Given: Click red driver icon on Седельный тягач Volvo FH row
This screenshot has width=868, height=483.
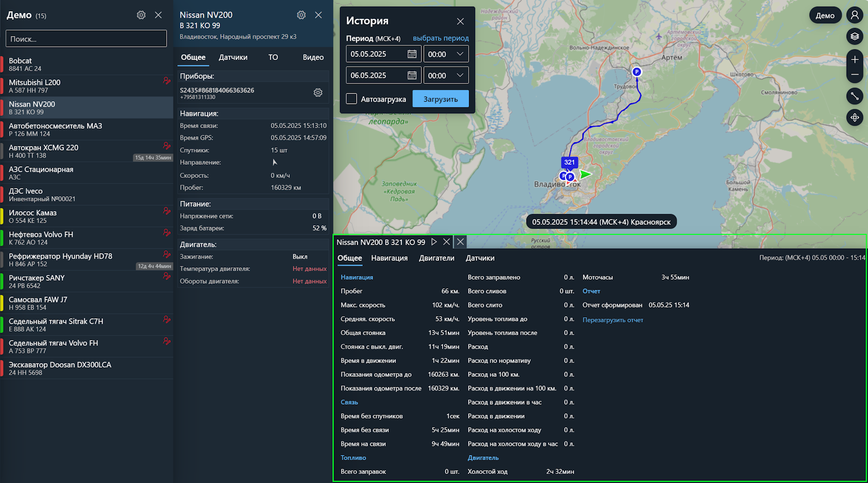Looking at the screenshot, I should tap(167, 341).
